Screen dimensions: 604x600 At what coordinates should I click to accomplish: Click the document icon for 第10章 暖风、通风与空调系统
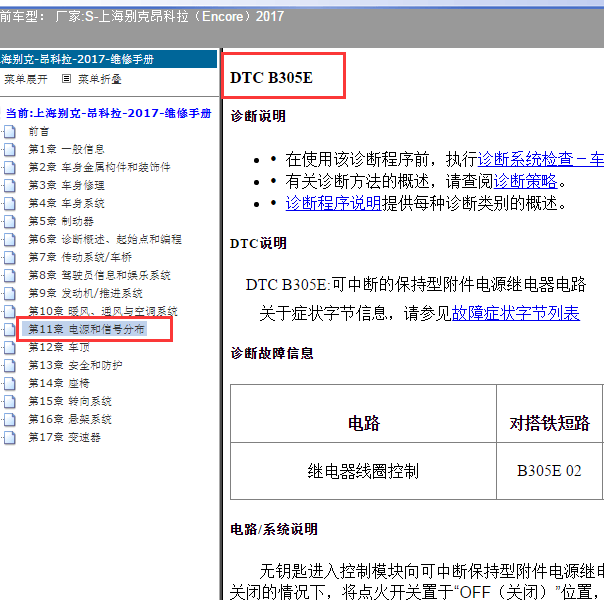coord(10,311)
